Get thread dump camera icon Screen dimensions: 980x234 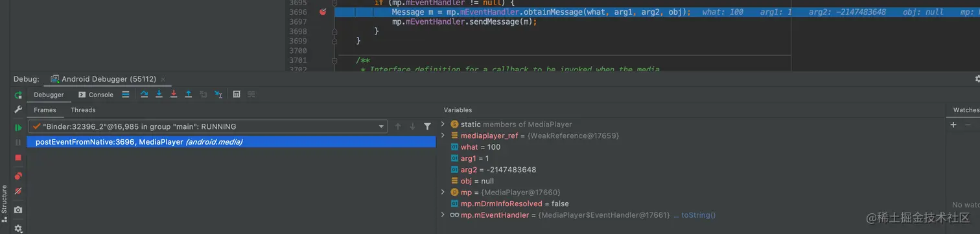[x=18, y=209]
